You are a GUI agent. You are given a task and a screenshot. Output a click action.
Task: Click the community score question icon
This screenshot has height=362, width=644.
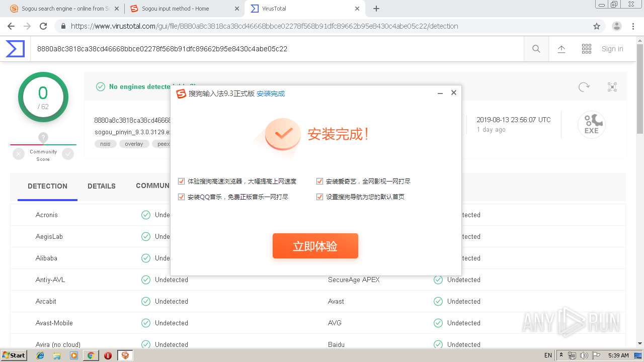(x=43, y=137)
